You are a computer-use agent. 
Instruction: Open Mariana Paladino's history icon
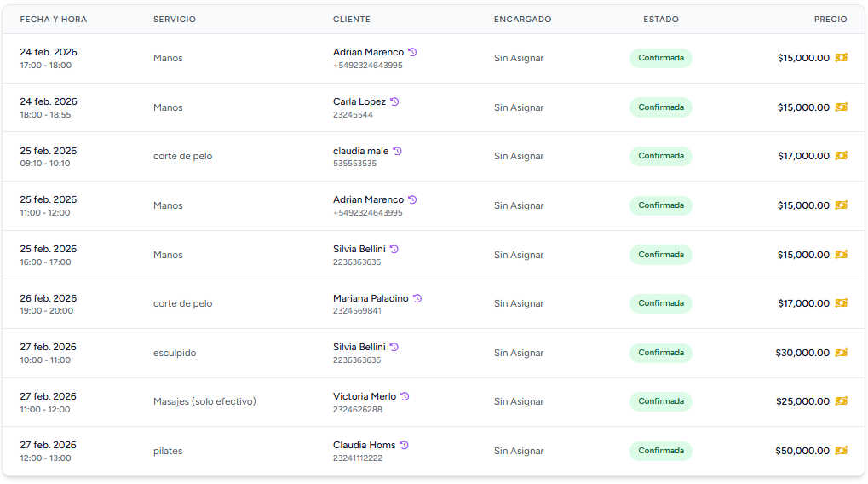pyautogui.click(x=417, y=298)
